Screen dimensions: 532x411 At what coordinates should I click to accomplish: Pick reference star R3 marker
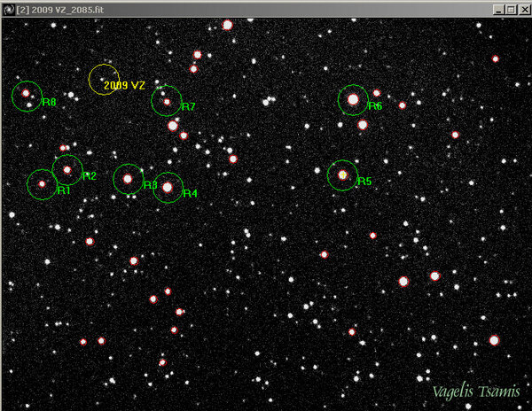pyautogui.click(x=128, y=178)
